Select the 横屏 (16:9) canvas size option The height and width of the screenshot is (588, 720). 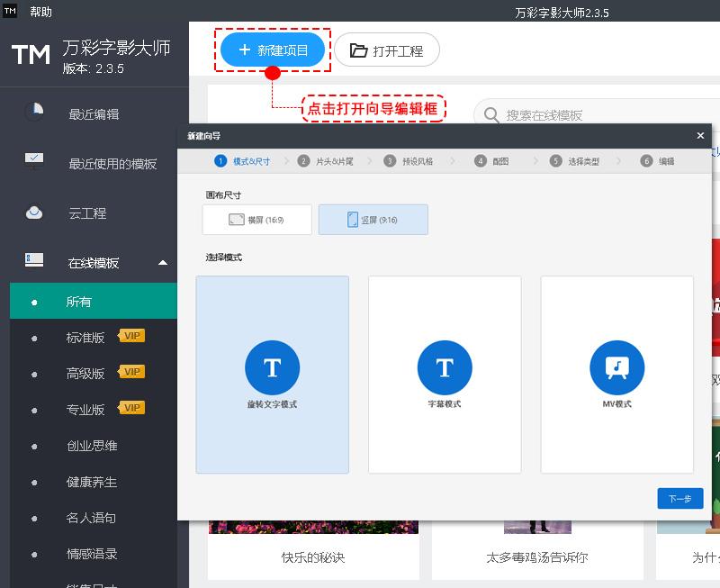click(256, 219)
